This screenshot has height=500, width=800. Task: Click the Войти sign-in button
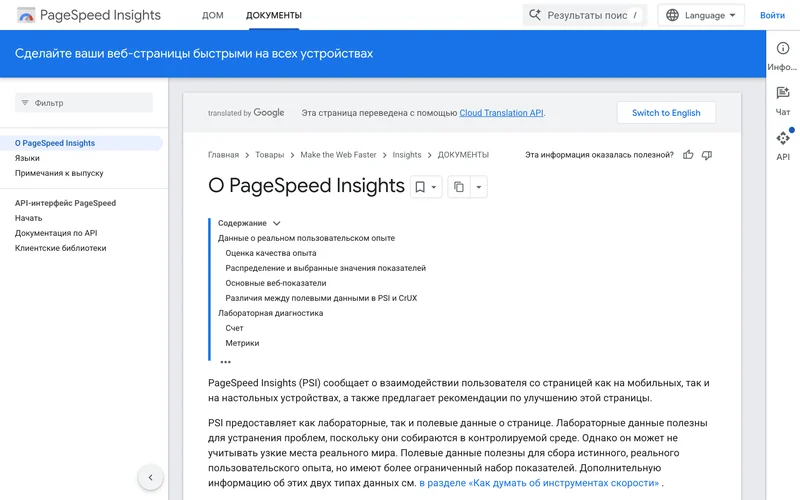(772, 15)
